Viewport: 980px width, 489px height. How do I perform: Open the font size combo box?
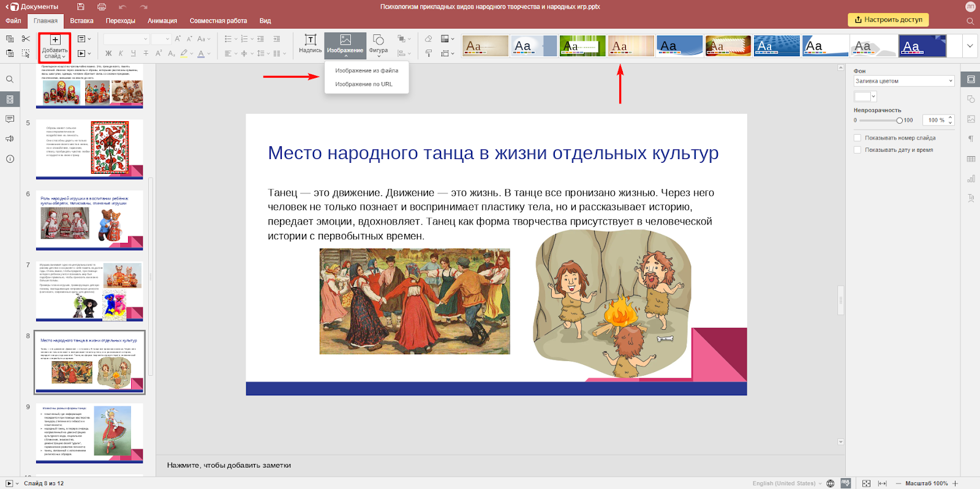tap(160, 39)
